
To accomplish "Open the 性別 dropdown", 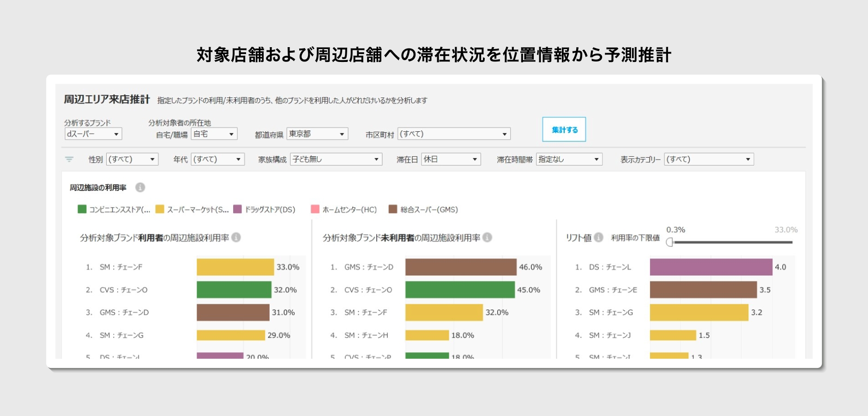I will coord(133,159).
